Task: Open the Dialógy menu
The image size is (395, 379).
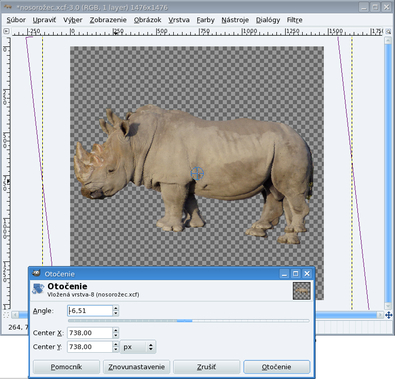Action: tap(268, 20)
